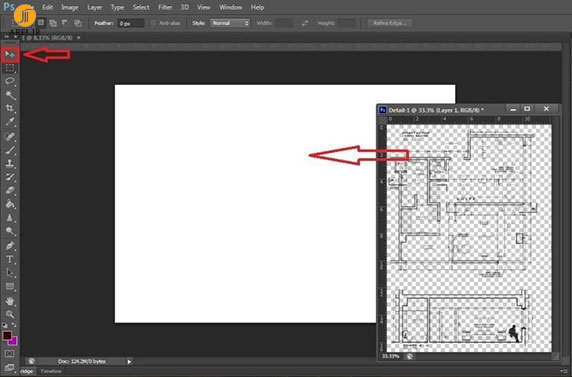Select the Brush tool

pyautogui.click(x=10, y=150)
